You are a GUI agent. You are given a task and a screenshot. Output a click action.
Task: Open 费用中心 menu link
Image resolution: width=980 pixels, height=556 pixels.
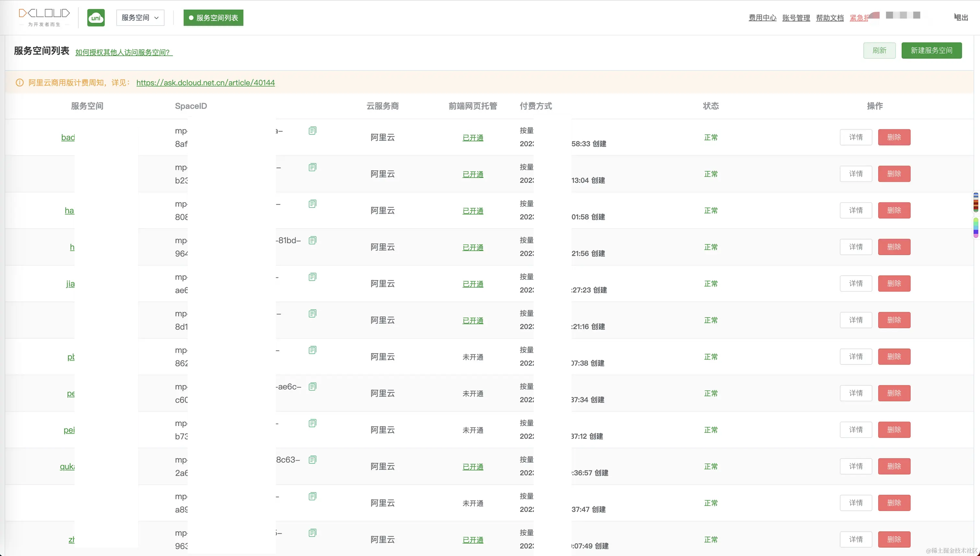click(762, 18)
